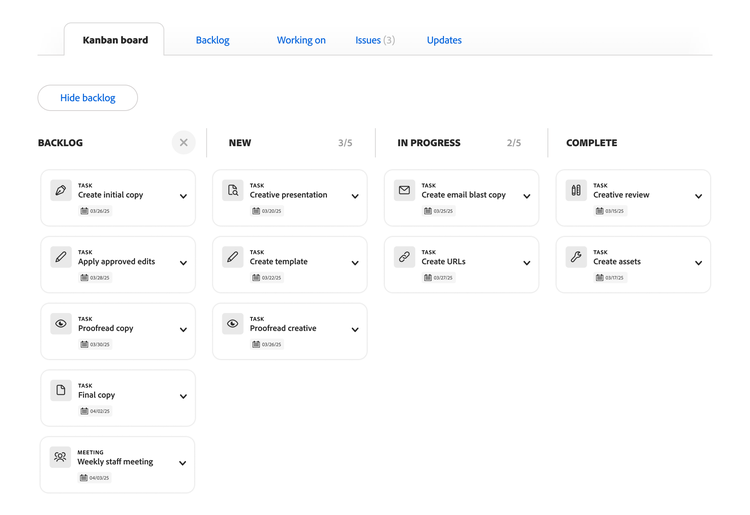This screenshot has width=750, height=515.
Task: Click calendar icon on Create template card
Action: (x=256, y=278)
